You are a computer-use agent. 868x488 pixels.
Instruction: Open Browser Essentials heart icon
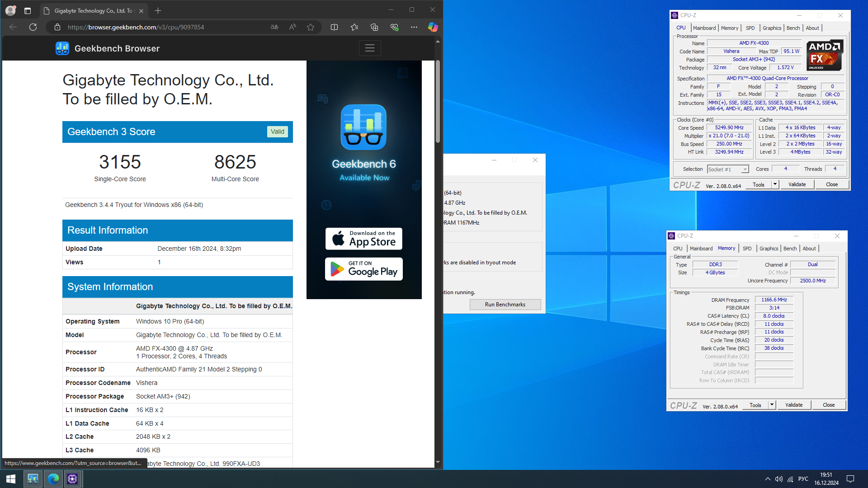(394, 27)
